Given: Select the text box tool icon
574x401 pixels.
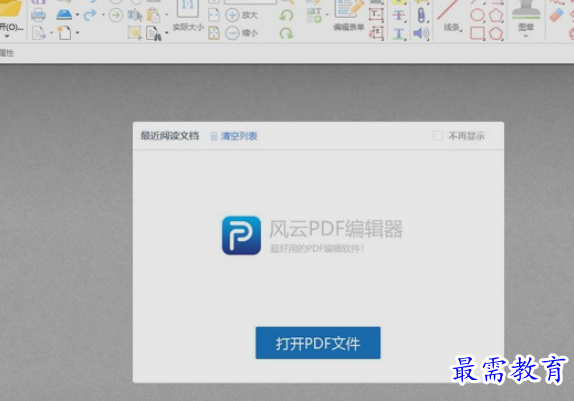Looking at the screenshot, I should 376,15.
